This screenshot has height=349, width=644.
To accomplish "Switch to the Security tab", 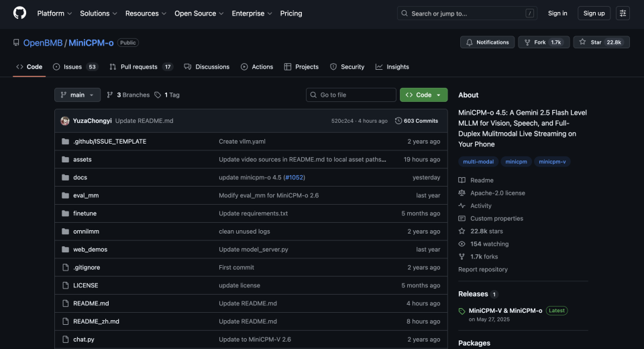I will (347, 66).
